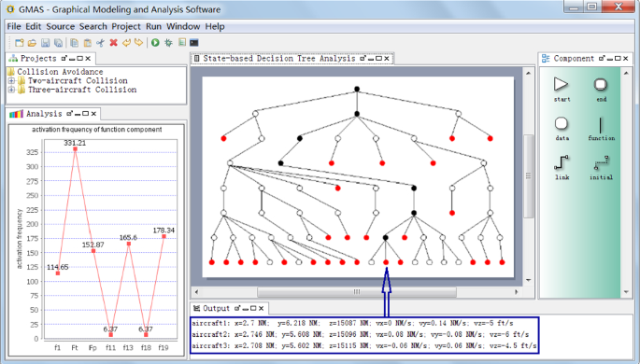Click the aircraft3 output line

pyautogui.click(x=364, y=345)
